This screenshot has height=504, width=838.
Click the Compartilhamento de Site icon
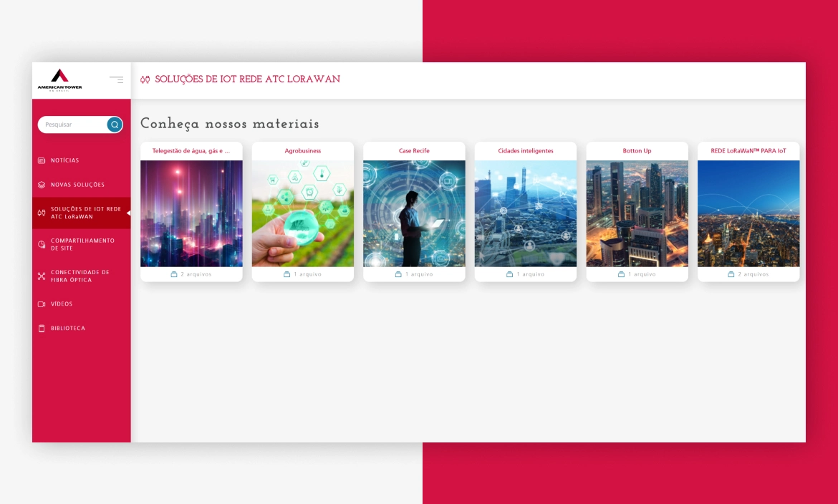coord(42,245)
